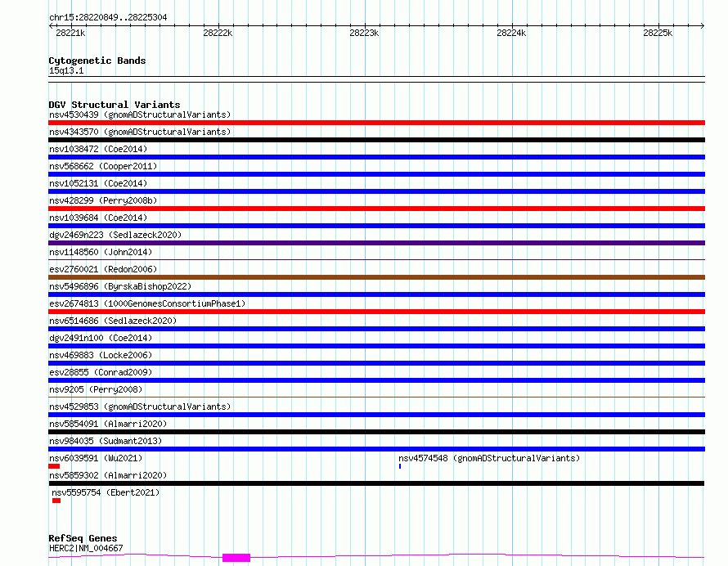Click the nsv6514686 (Sedlazeck2020) label
Screen dimensions: 728x566
tap(113, 321)
